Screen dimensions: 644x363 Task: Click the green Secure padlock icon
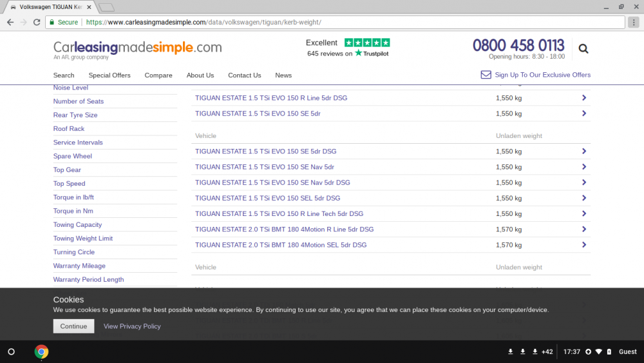(52, 22)
